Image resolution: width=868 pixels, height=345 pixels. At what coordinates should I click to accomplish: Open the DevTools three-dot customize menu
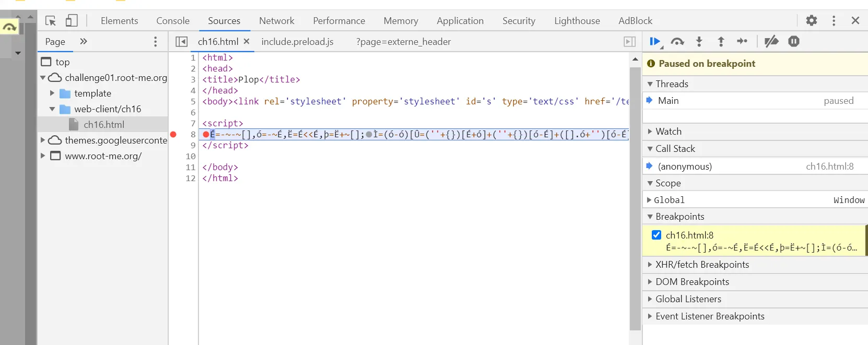click(x=834, y=20)
